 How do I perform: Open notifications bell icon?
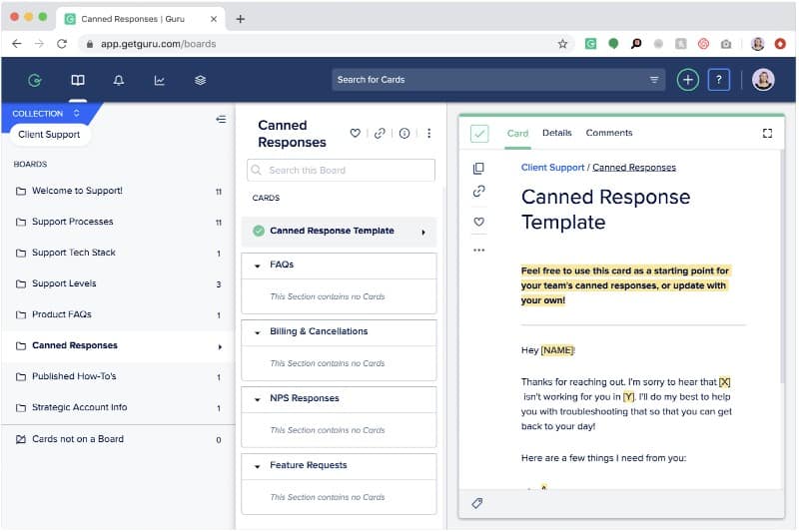(x=119, y=80)
